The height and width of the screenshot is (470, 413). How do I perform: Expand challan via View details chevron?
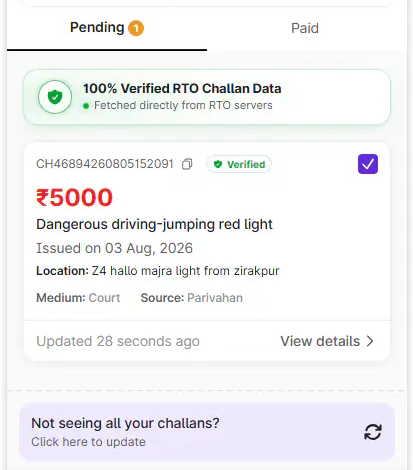pyautogui.click(x=370, y=341)
